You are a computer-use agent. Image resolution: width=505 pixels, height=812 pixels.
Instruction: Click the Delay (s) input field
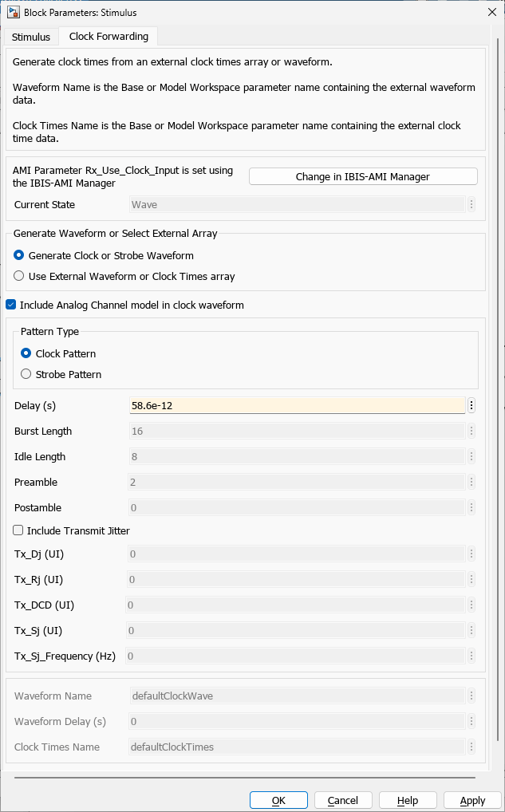pyautogui.click(x=297, y=405)
